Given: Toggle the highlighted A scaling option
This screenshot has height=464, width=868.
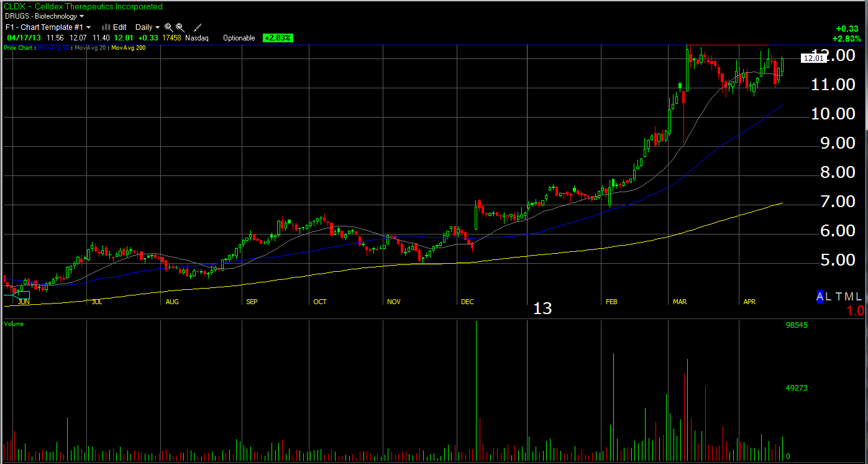Looking at the screenshot, I should pyautogui.click(x=820, y=297).
